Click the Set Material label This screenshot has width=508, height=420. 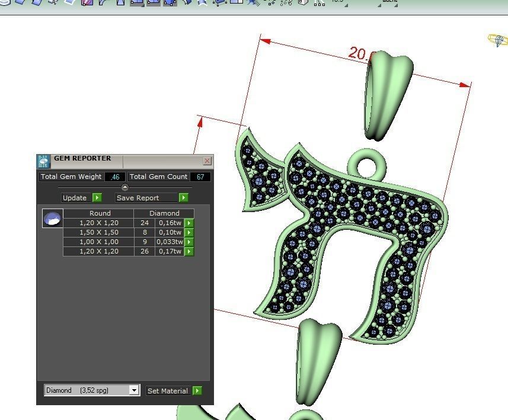click(168, 390)
